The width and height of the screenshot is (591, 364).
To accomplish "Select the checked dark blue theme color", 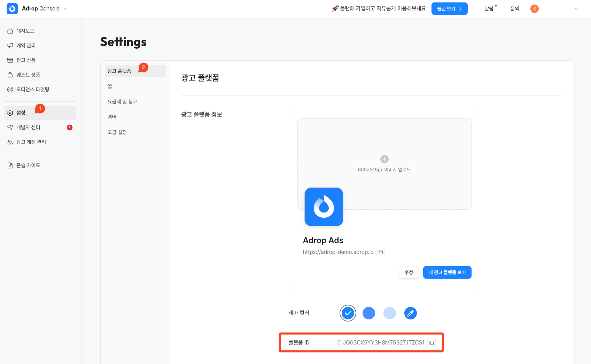I will (348, 313).
